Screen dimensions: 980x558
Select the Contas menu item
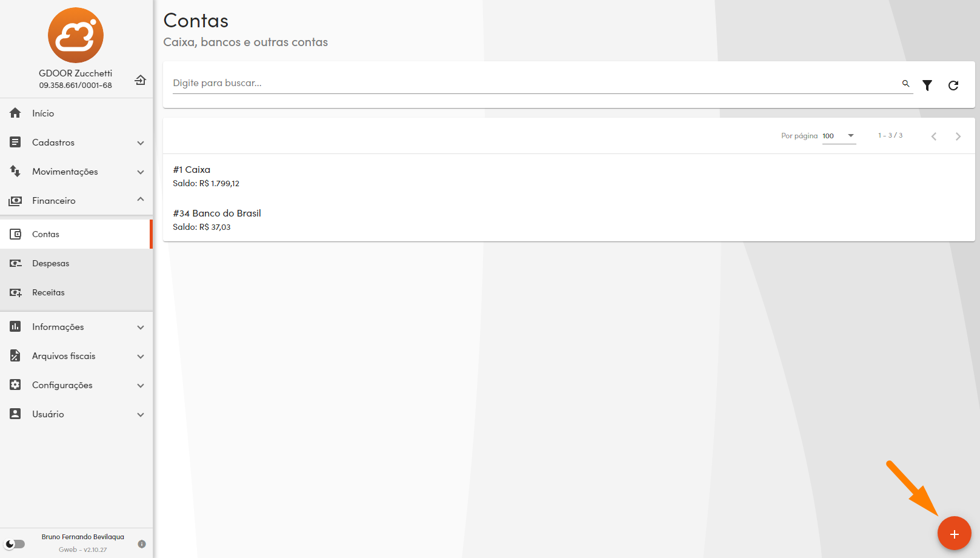(x=76, y=234)
